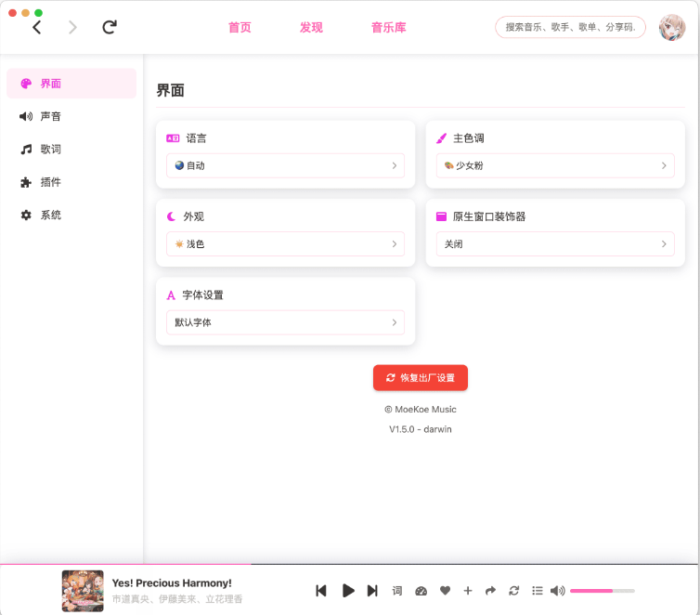Reload the page with refresh icon

(x=110, y=27)
